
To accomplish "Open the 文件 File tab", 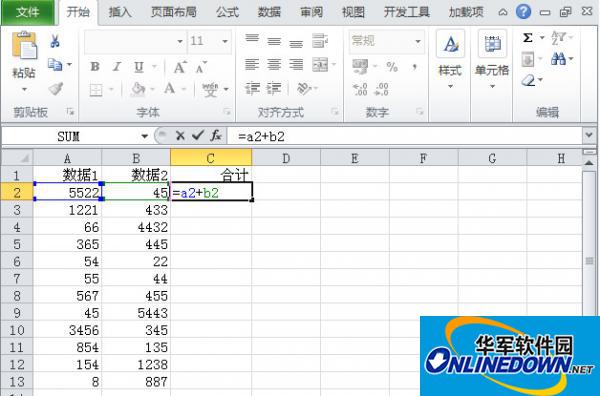I will [x=27, y=12].
